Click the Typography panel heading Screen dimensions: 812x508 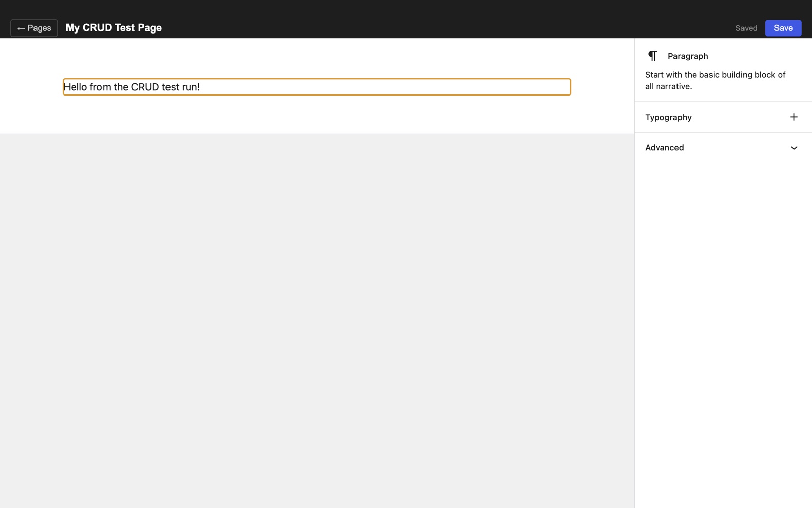[x=668, y=117]
